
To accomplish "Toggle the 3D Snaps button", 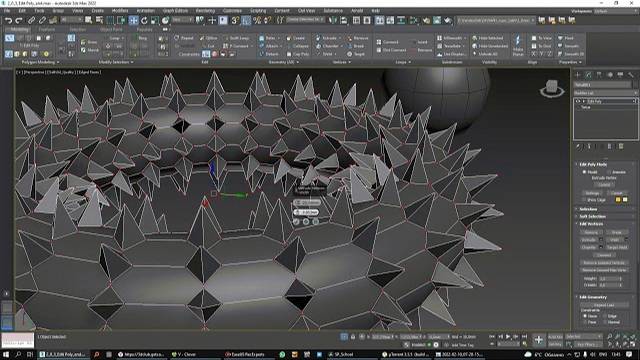I will click(x=235, y=20).
